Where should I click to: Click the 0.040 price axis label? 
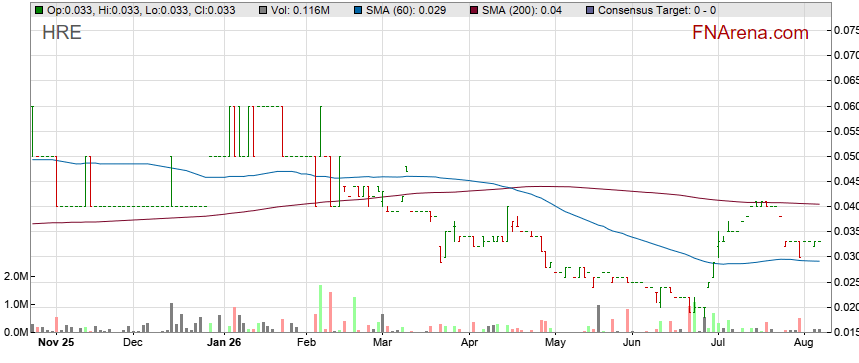point(846,206)
